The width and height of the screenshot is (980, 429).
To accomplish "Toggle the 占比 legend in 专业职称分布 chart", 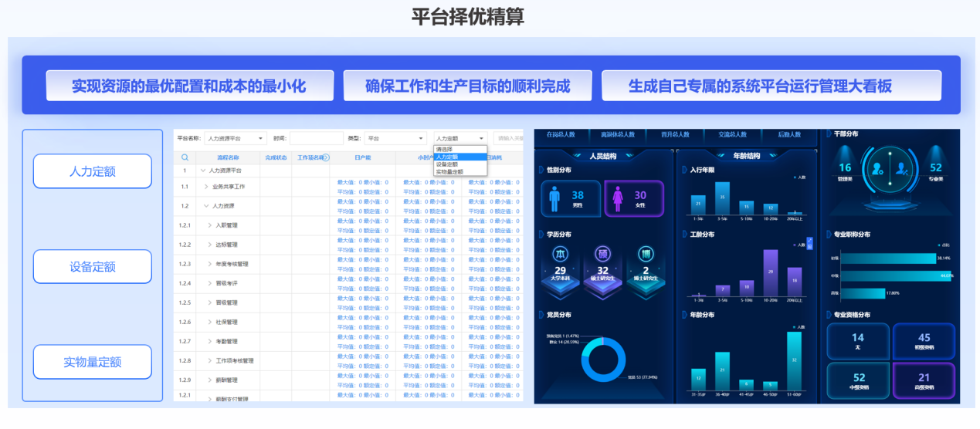I will (x=944, y=245).
